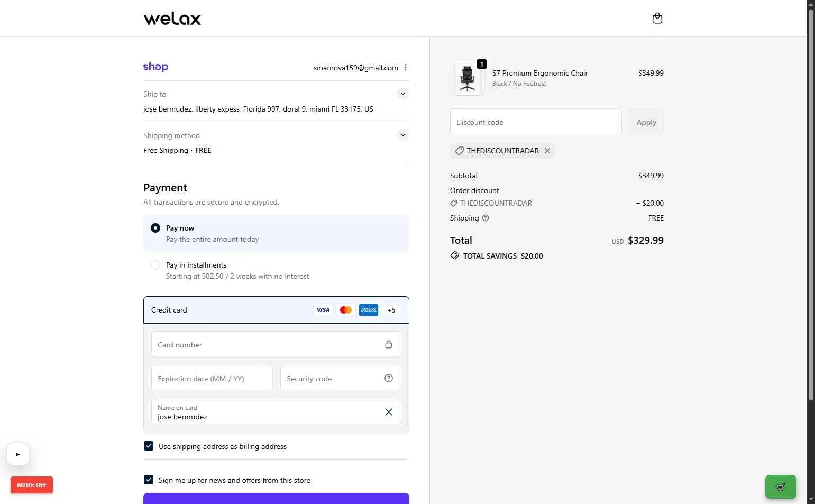Toggle the AUTO: OFF button
The height and width of the screenshot is (504, 815).
32,485
